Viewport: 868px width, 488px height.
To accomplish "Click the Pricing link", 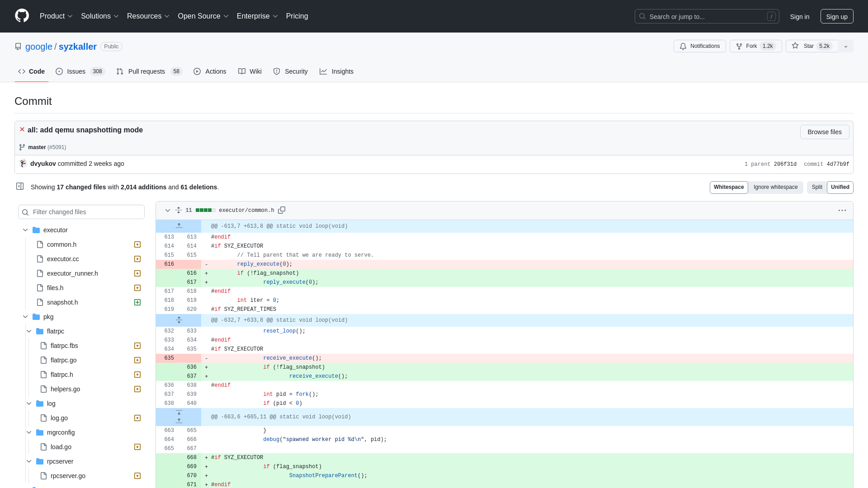I will coord(297,16).
